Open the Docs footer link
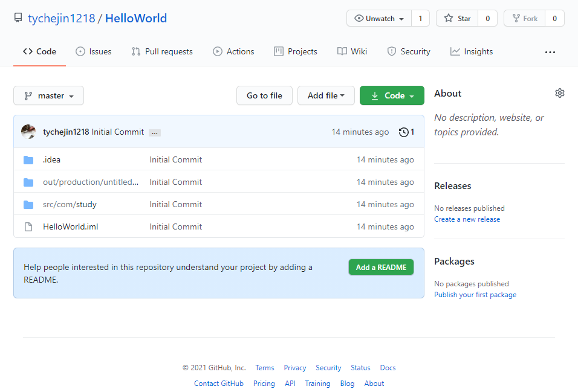The width and height of the screenshot is (578, 392). 388,368
